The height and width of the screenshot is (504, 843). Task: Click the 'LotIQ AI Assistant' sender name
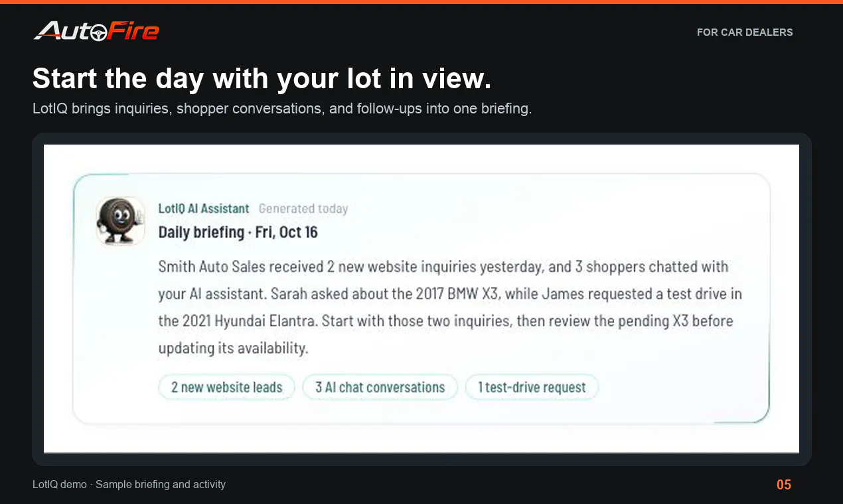click(204, 208)
